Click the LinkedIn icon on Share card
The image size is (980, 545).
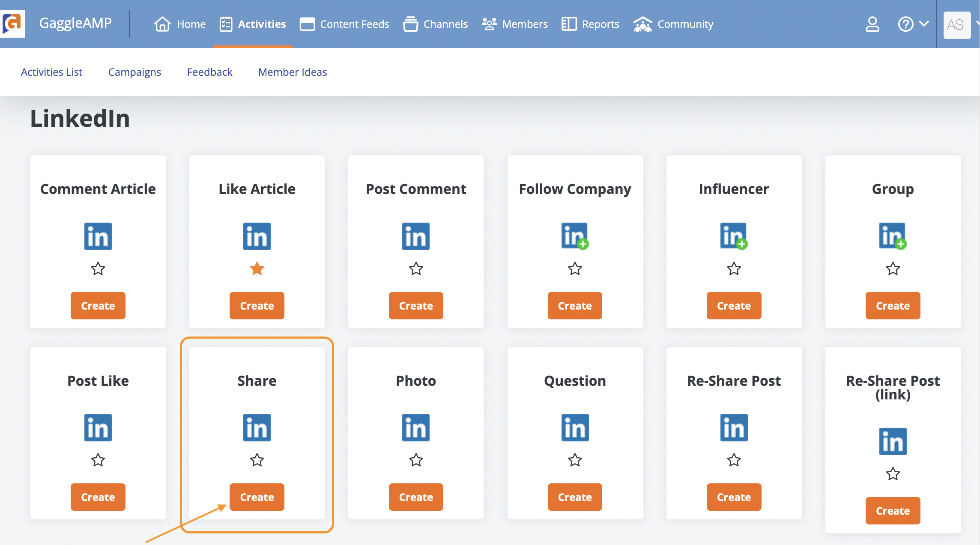tap(257, 427)
